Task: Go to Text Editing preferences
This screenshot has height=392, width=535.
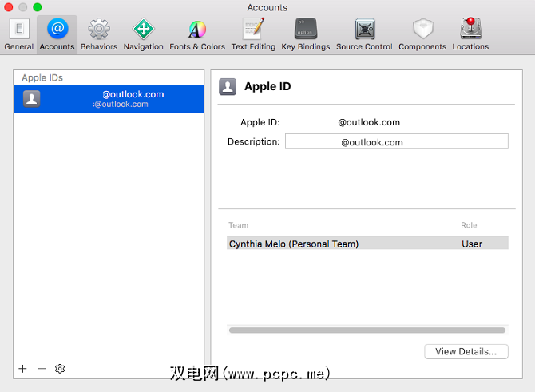Action: (253, 34)
